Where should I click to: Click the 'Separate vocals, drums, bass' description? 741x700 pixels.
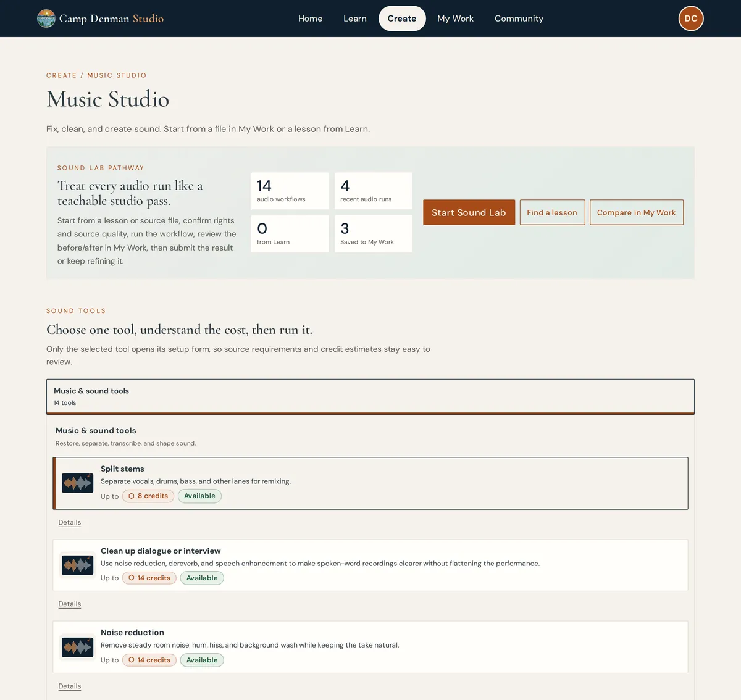[x=196, y=481]
